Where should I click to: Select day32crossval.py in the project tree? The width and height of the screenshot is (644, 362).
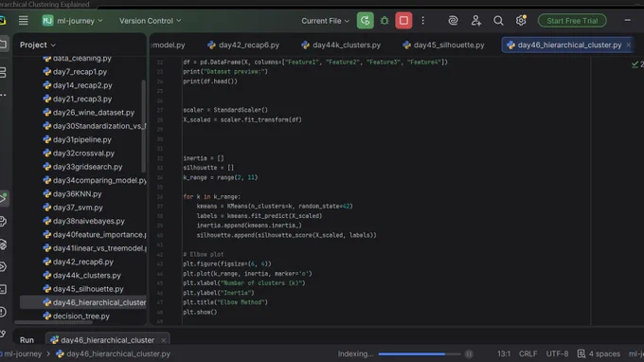(79, 154)
